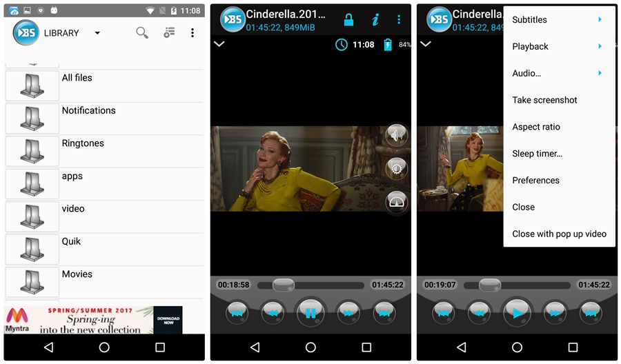Tap the battery icon in middle player
This screenshot has width=621, height=364.
pos(388,45)
